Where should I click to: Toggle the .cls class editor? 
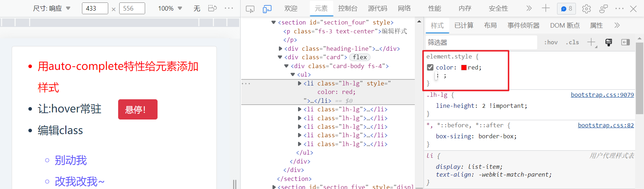click(572, 43)
